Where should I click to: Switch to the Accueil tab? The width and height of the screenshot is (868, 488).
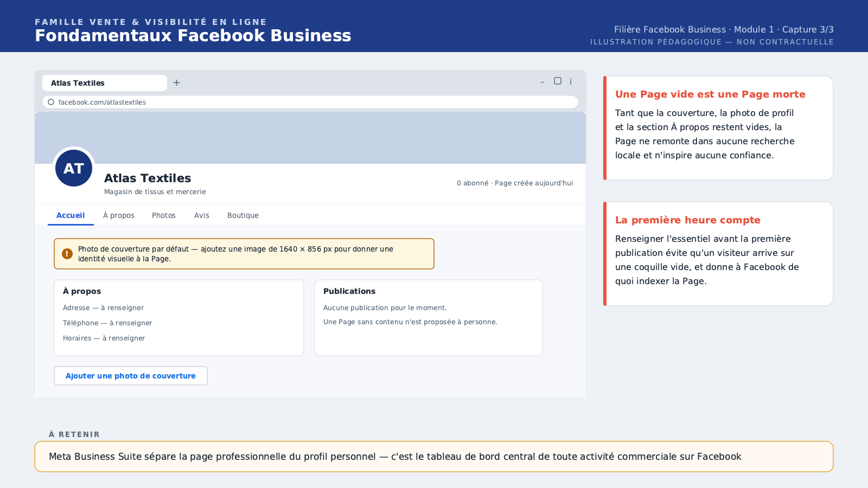coord(71,215)
